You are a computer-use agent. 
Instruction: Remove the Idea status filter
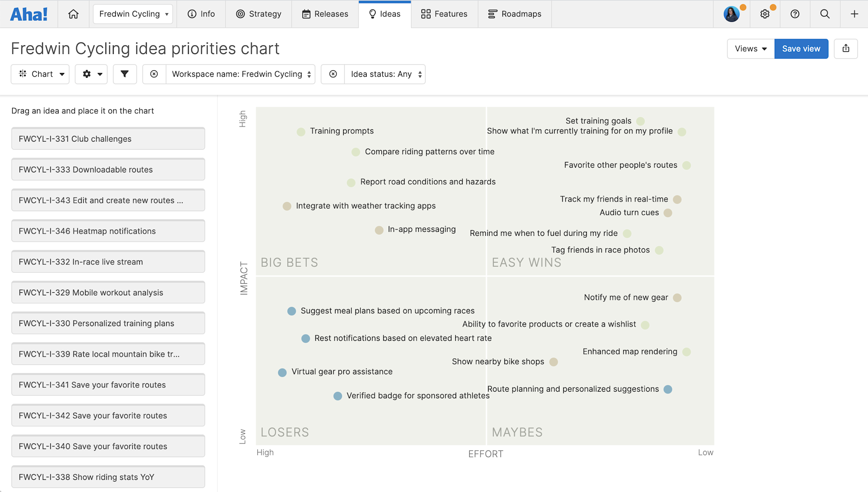pos(333,74)
